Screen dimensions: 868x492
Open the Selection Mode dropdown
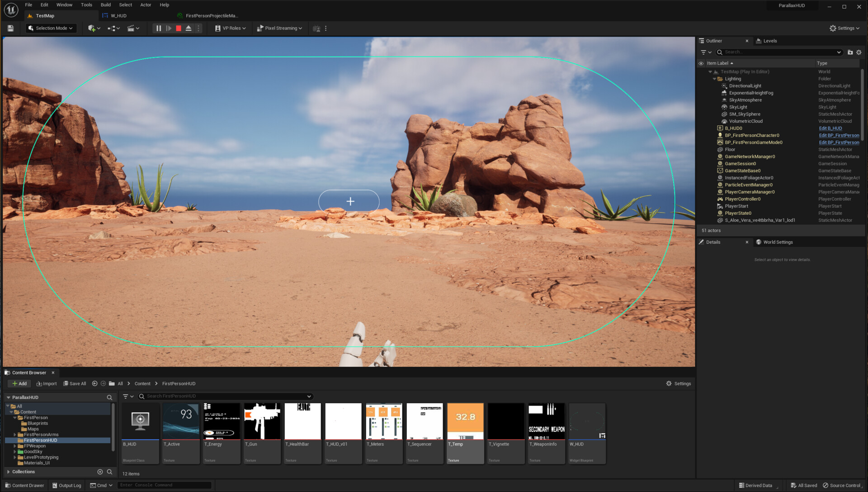coord(50,28)
